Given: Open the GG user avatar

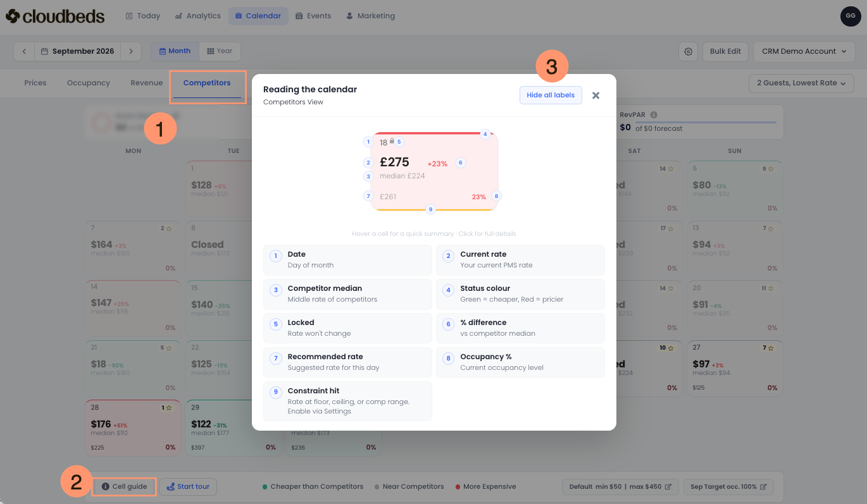Looking at the screenshot, I should coord(851,16).
